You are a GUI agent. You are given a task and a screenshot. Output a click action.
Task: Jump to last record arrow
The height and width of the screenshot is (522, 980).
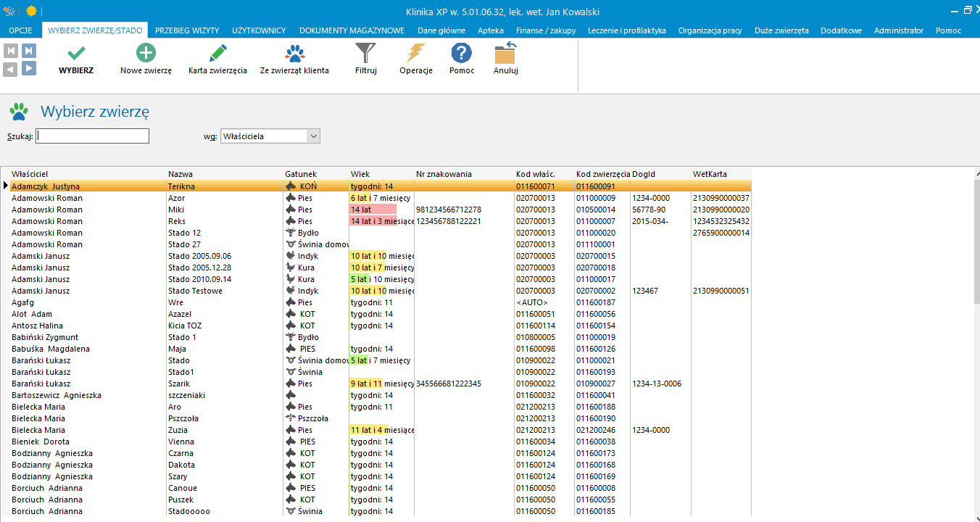(28, 50)
